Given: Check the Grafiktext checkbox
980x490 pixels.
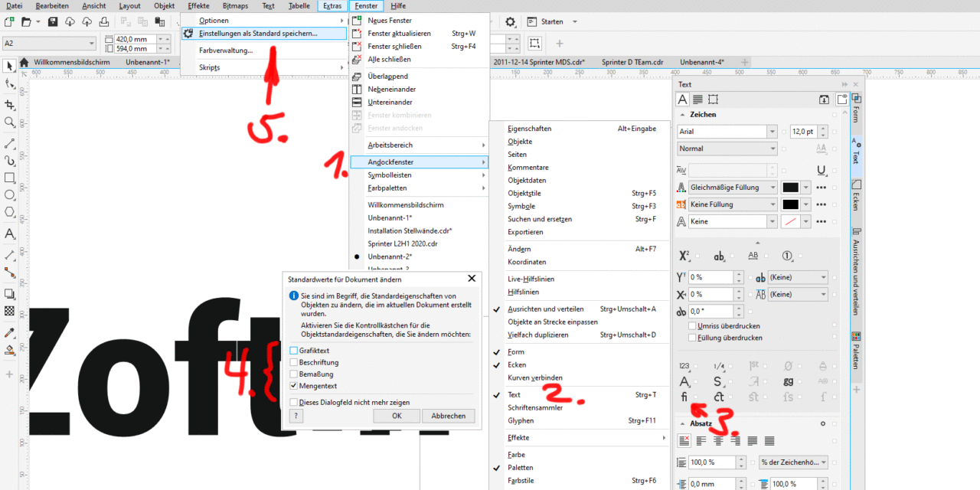Looking at the screenshot, I should tap(294, 351).
